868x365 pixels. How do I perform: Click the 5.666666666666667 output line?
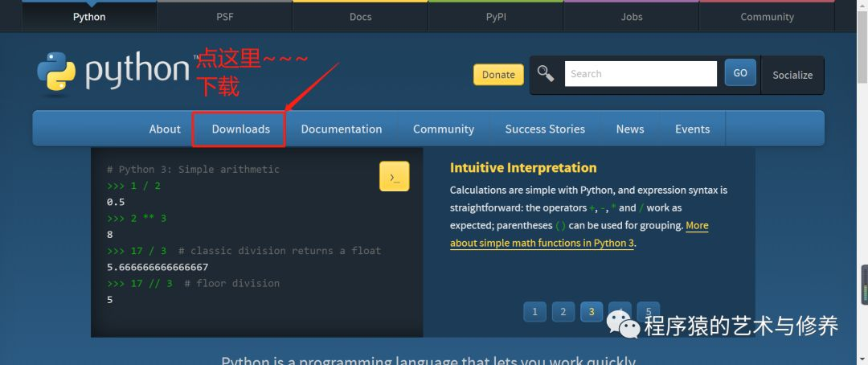(x=158, y=267)
